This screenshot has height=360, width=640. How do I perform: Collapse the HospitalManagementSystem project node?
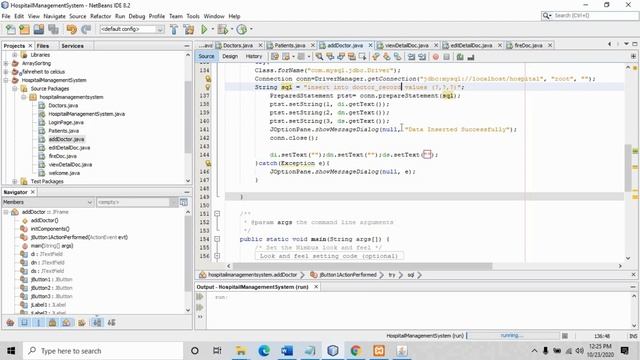click(6, 80)
